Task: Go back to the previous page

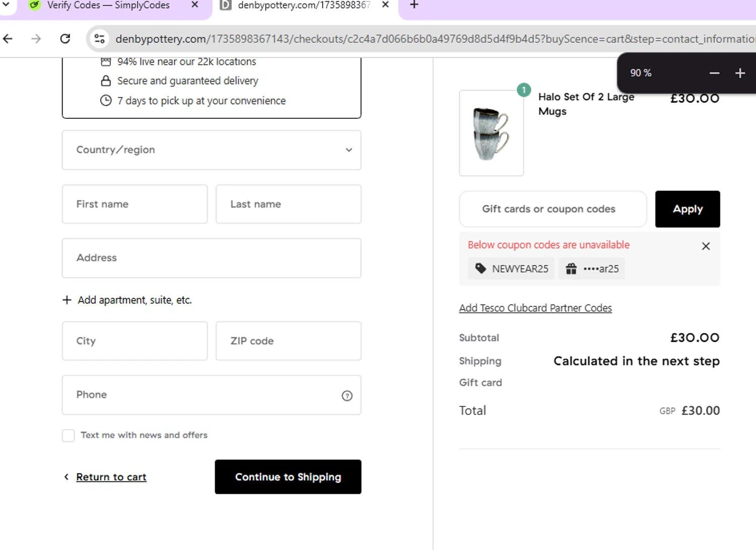Action: (8, 39)
